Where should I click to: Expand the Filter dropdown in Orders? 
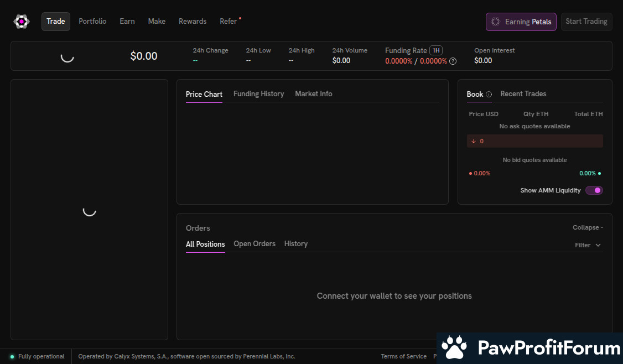coord(588,245)
